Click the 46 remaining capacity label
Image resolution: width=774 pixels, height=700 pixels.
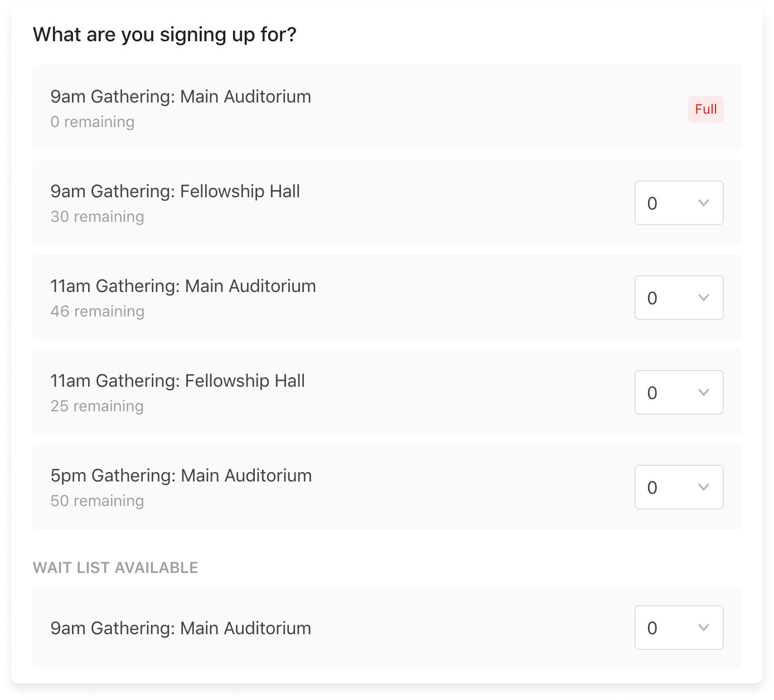click(98, 311)
